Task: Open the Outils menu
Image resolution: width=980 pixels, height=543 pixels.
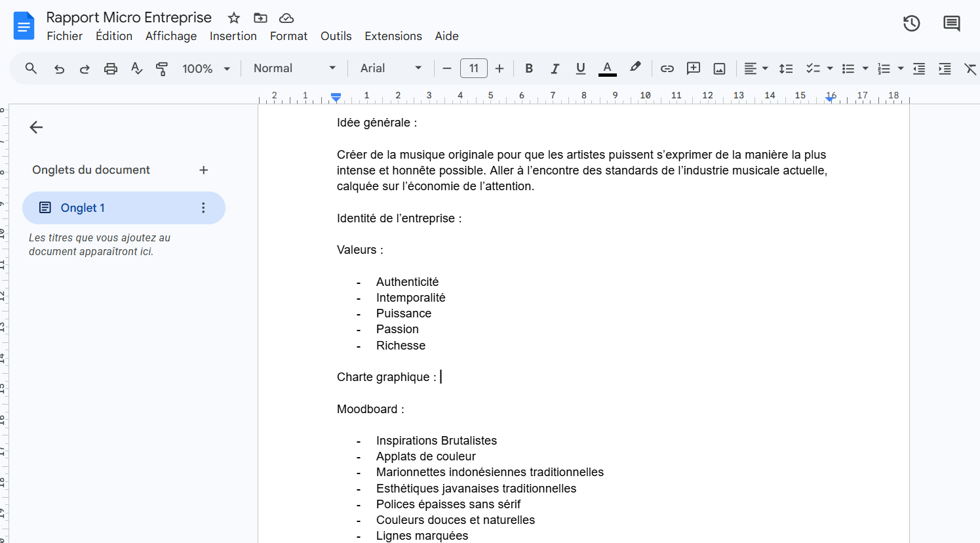Action: click(x=336, y=36)
